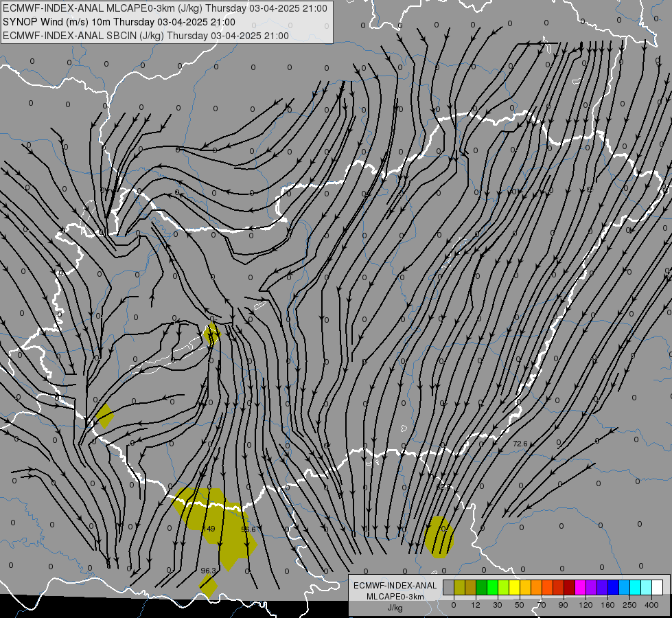Viewport: 672px width, 618px height.
Task: Choose the red-orange legend swatch after 70
Action: 547,587
